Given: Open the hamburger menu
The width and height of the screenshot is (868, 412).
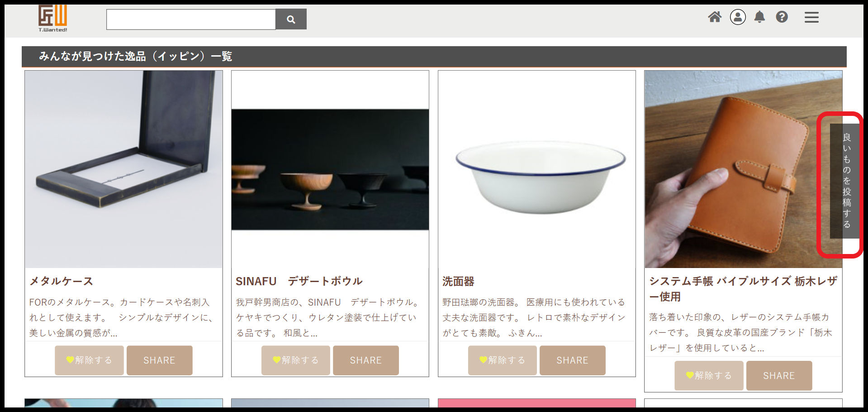Looking at the screenshot, I should (x=811, y=17).
